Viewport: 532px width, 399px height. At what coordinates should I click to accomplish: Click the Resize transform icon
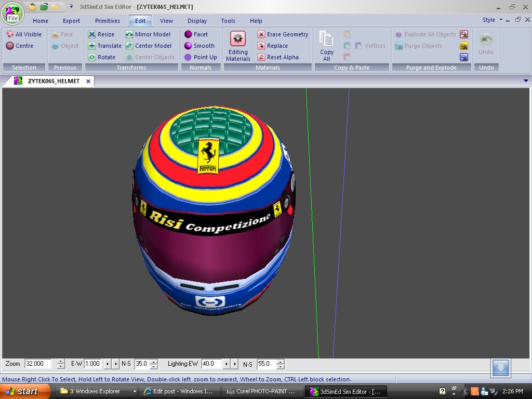(92, 34)
